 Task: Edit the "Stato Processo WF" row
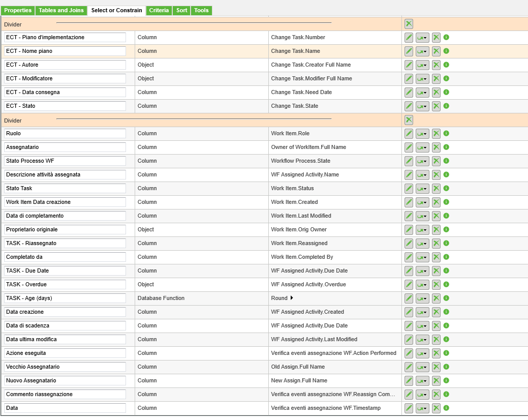pos(409,161)
